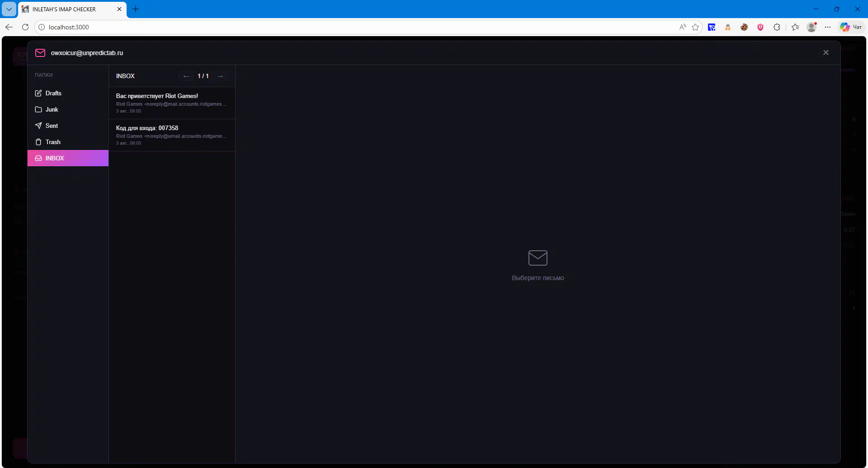
Task: Open the Trash folder
Action: [52, 142]
